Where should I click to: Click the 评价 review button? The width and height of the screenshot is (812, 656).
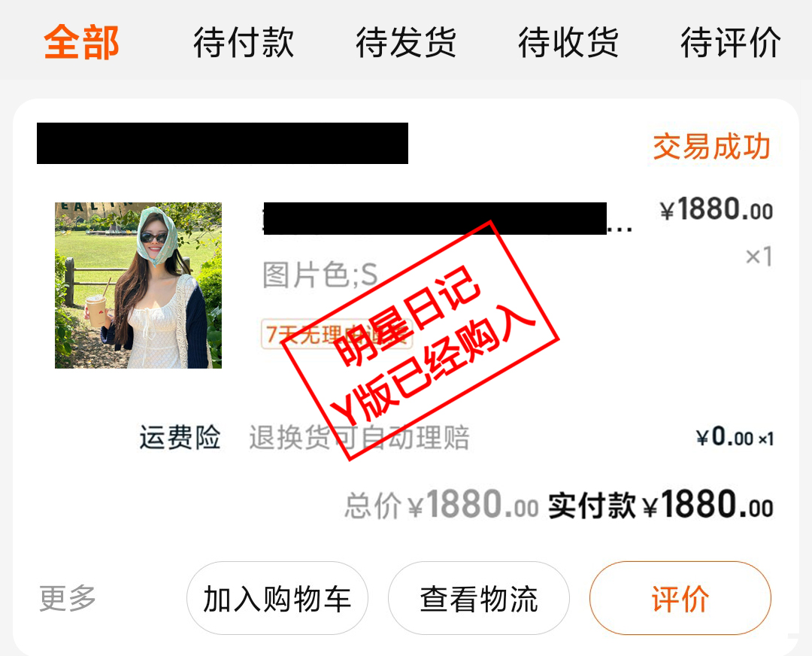coord(680,598)
